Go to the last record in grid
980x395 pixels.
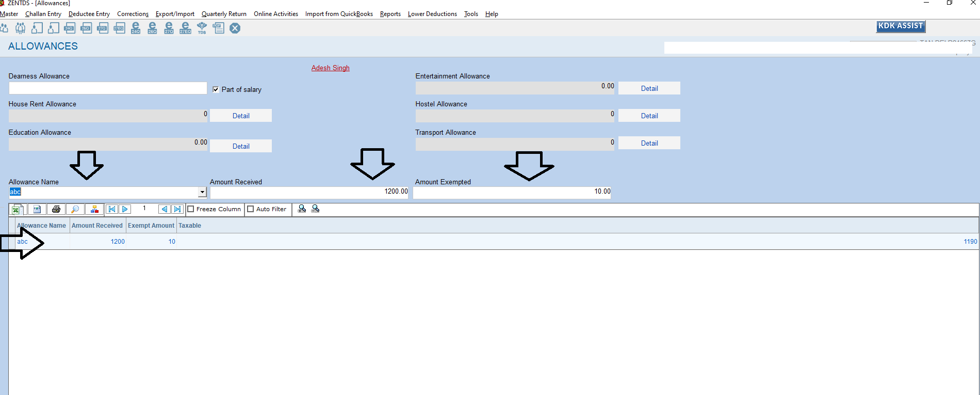(x=177, y=209)
